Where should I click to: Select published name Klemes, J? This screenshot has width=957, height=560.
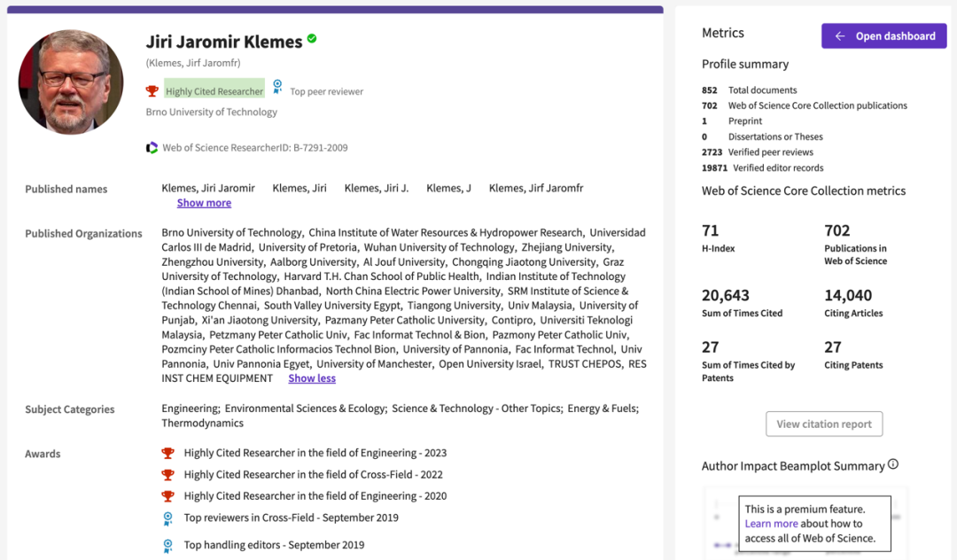tap(448, 188)
